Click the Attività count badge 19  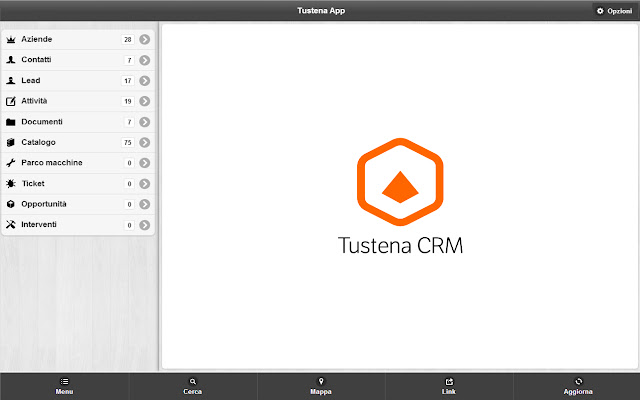(x=128, y=101)
